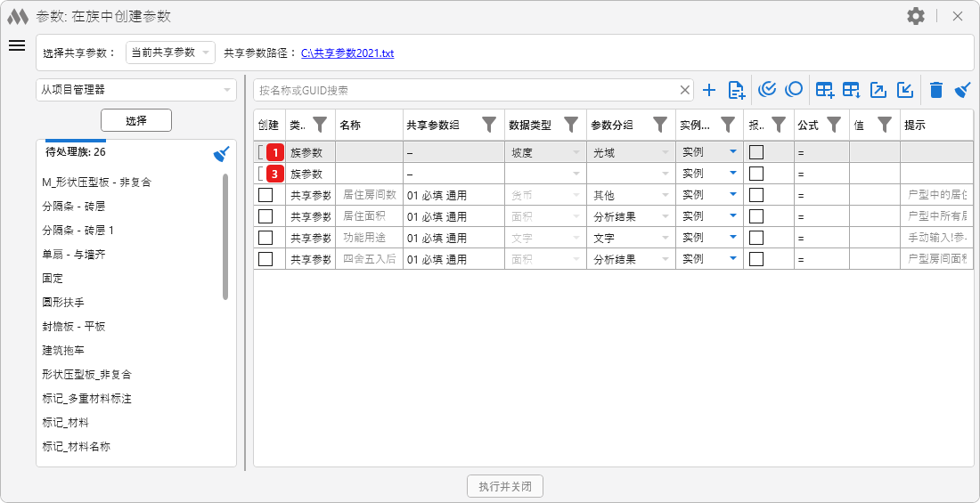Click the add-from-file document icon
Screen dimensions: 980x503
coord(737,90)
